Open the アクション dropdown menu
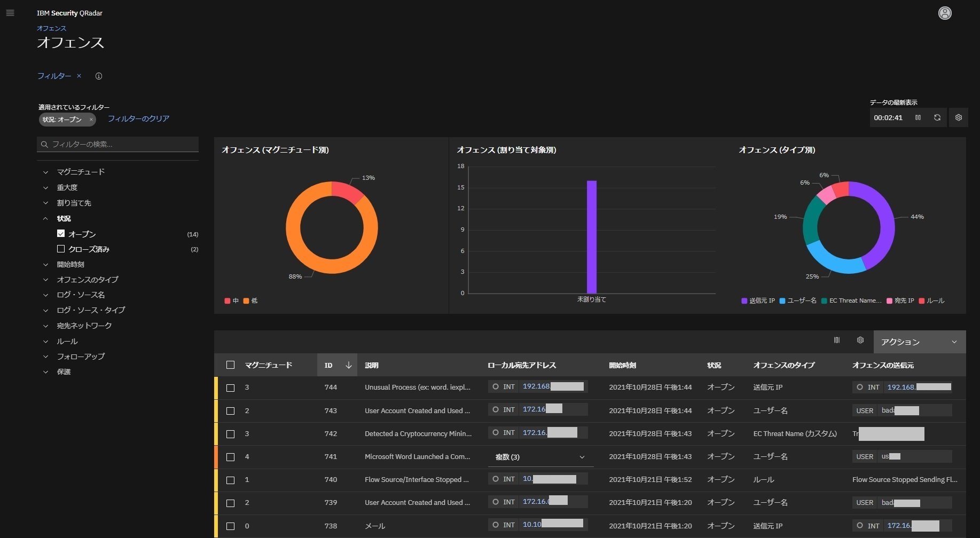 919,342
